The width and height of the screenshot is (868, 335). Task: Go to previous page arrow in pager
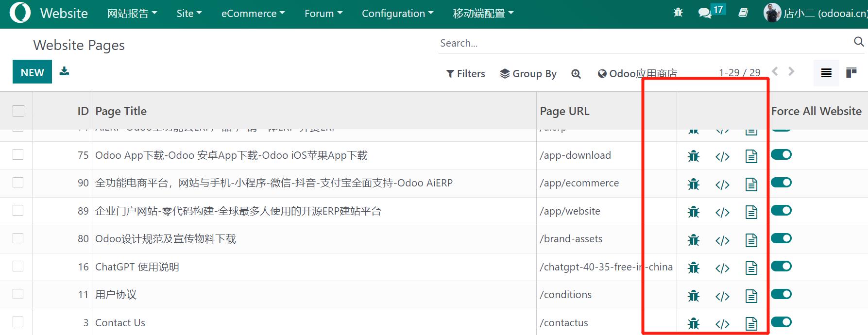pyautogui.click(x=775, y=72)
